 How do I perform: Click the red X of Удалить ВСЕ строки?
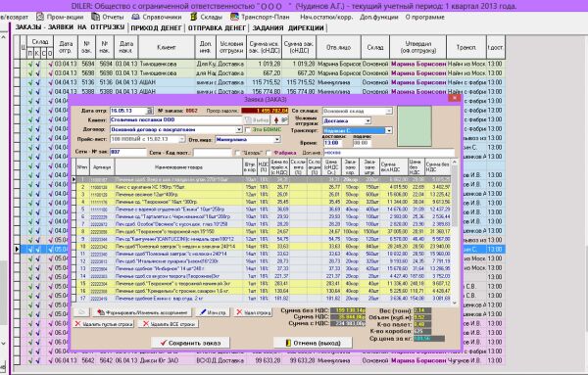pos(145,324)
